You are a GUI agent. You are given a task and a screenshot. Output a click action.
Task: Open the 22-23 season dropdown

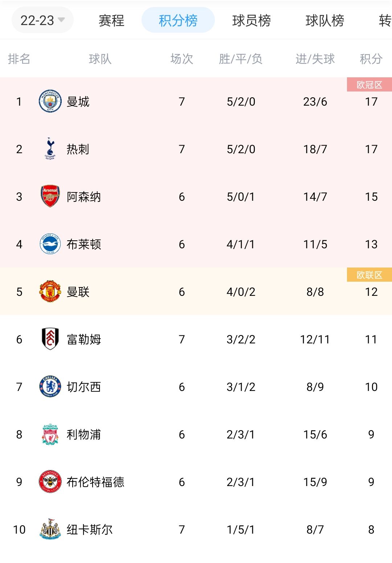coord(42,20)
